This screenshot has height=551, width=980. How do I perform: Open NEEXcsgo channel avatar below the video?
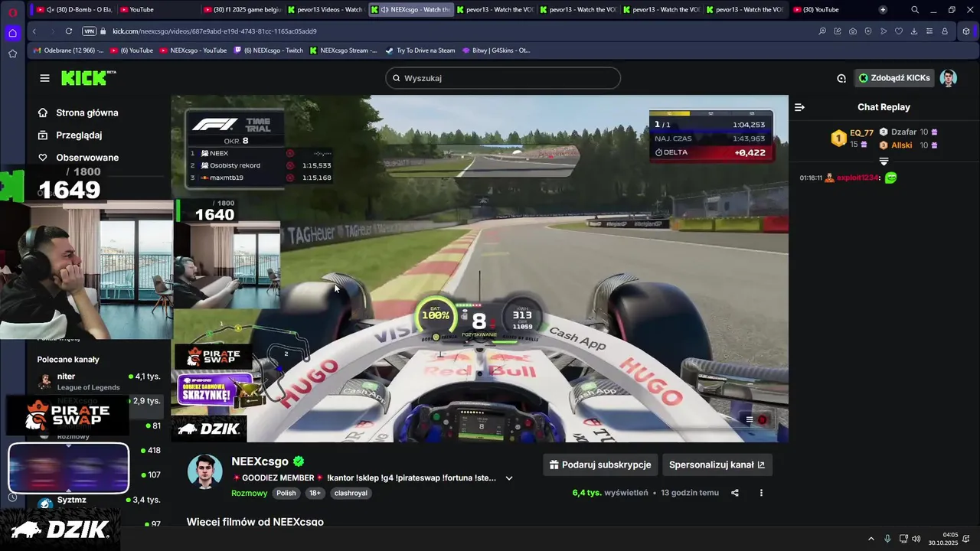pyautogui.click(x=204, y=471)
